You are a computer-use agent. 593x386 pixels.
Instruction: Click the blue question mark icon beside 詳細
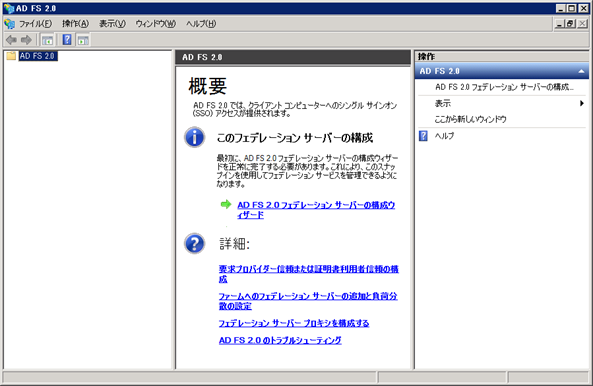click(194, 243)
